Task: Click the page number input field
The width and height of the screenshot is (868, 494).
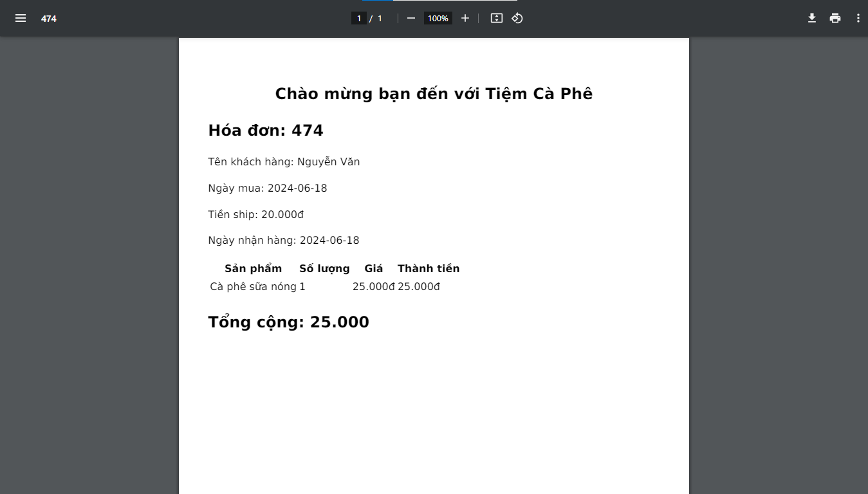Action: tap(359, 18)
